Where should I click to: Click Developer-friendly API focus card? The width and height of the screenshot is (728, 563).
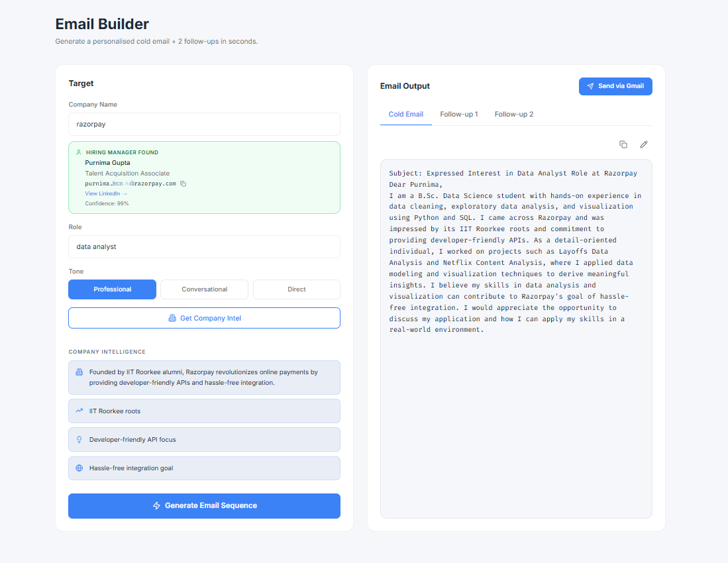(x=204, y=440)
